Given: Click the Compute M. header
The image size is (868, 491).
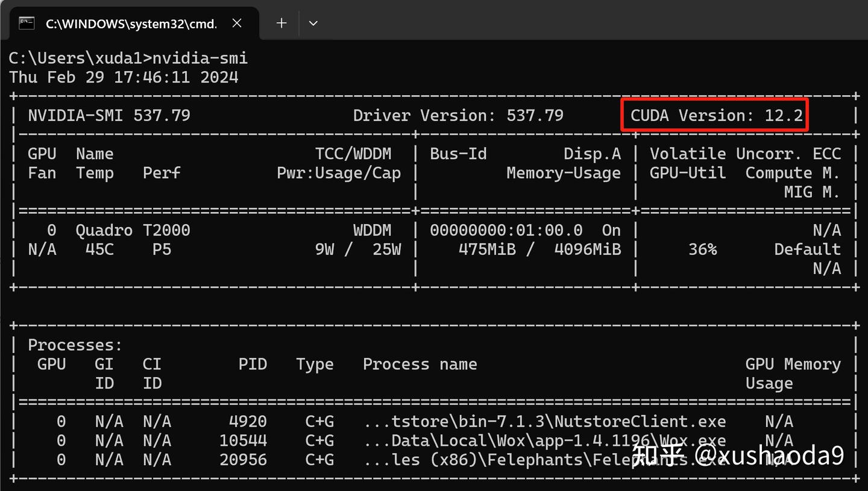Looking at the screenshot, I should click(x=793, y=173).
